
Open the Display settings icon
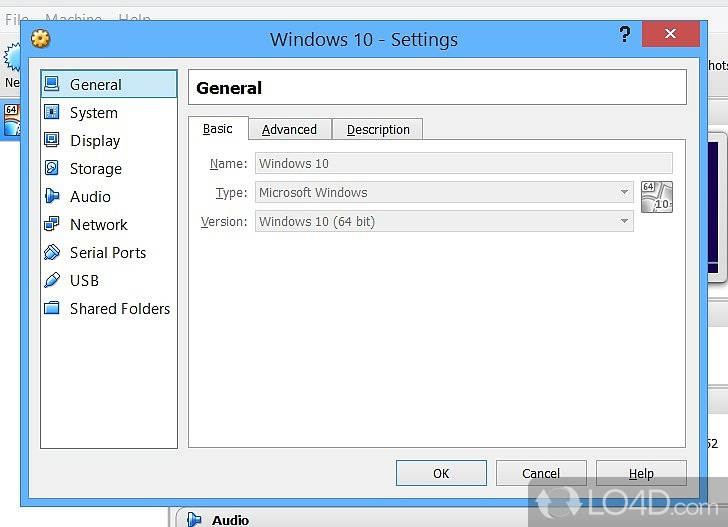click(52, 140)
